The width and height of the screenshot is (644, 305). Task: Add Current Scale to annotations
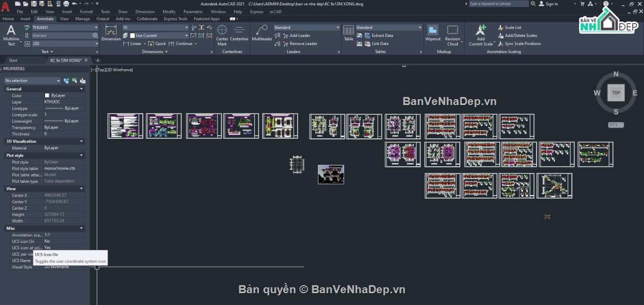[x=481, y=35]
